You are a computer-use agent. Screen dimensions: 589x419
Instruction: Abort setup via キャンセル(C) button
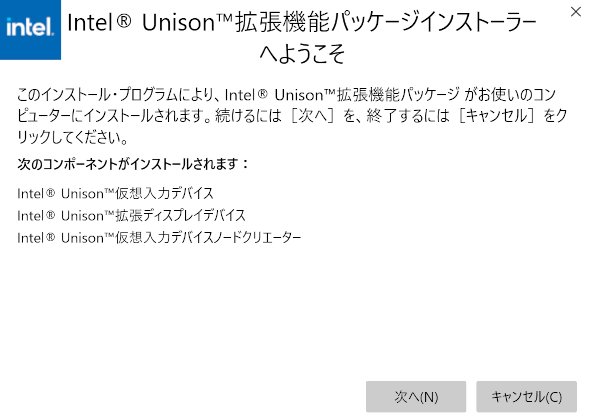526,396
